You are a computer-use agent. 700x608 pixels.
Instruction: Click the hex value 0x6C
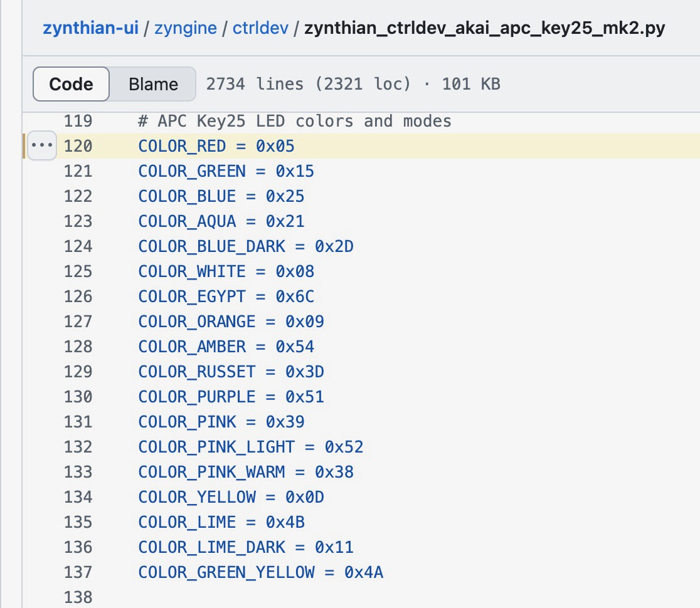[x=295, y=296]
